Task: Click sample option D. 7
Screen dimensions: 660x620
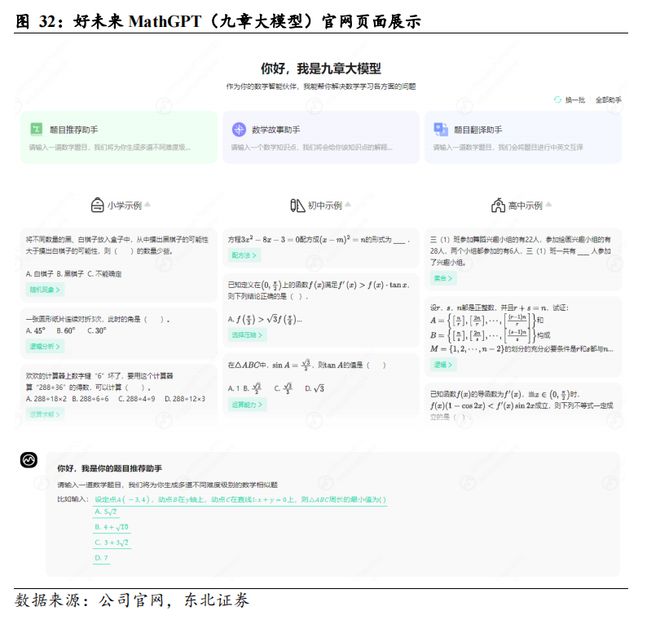Action: (101, 558)
